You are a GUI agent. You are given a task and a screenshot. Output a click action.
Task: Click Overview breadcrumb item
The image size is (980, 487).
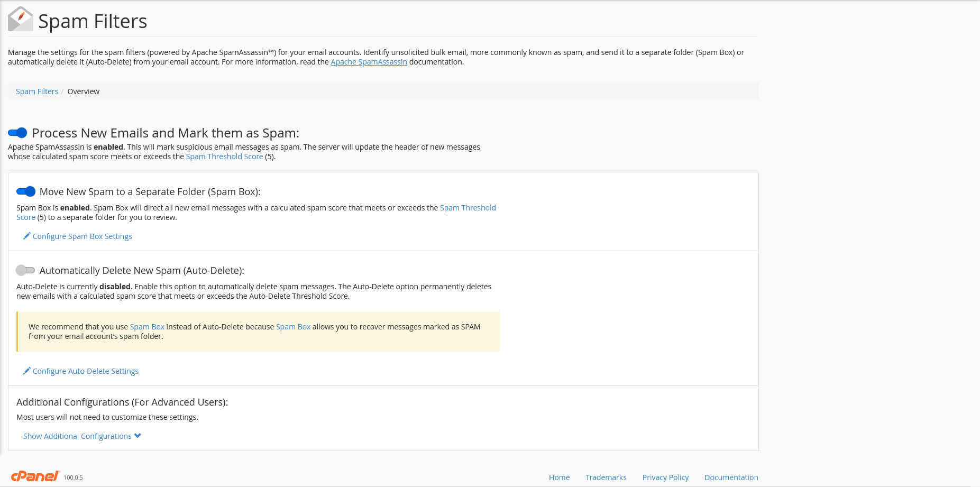pyautogui.click(x=84, y=91)
